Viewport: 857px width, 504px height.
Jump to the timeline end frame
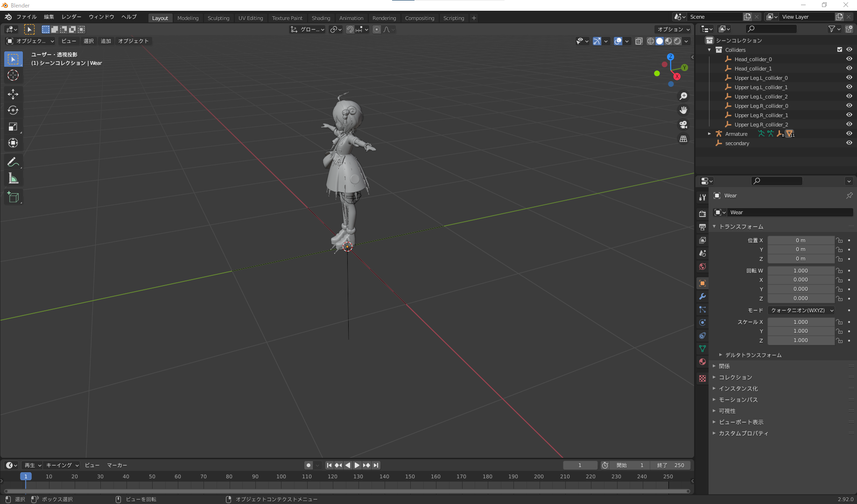[x=376, y=465]
